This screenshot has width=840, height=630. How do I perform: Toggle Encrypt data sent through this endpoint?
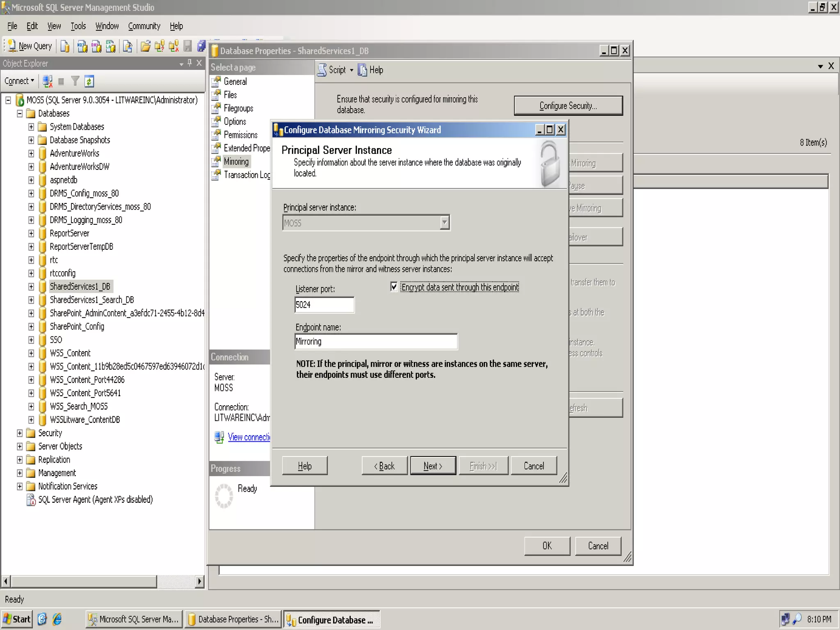coord(394,287)
